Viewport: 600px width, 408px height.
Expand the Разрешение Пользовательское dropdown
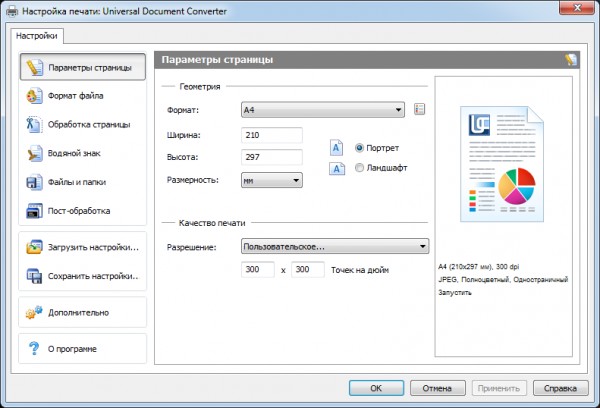[335, 246]
